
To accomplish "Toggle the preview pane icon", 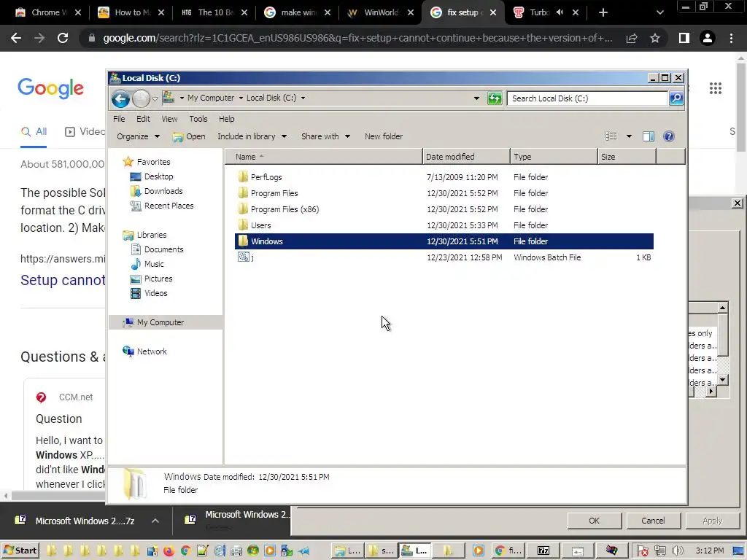I will pos(649,136).
